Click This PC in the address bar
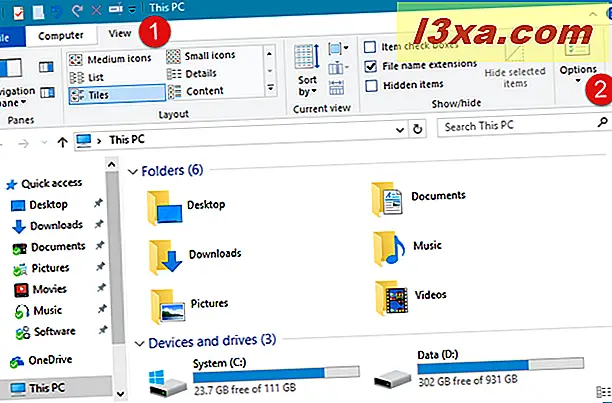 [x=126, y=140]
